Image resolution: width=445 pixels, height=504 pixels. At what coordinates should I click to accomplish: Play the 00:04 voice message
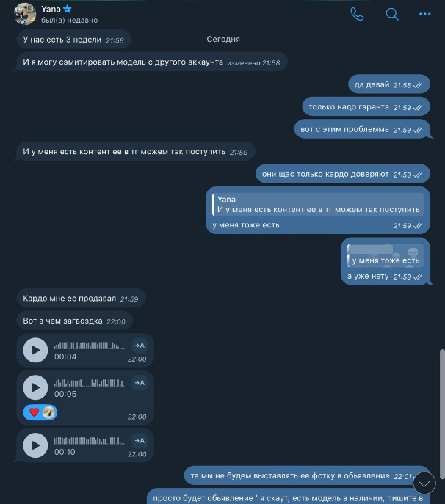click(35, 350)
